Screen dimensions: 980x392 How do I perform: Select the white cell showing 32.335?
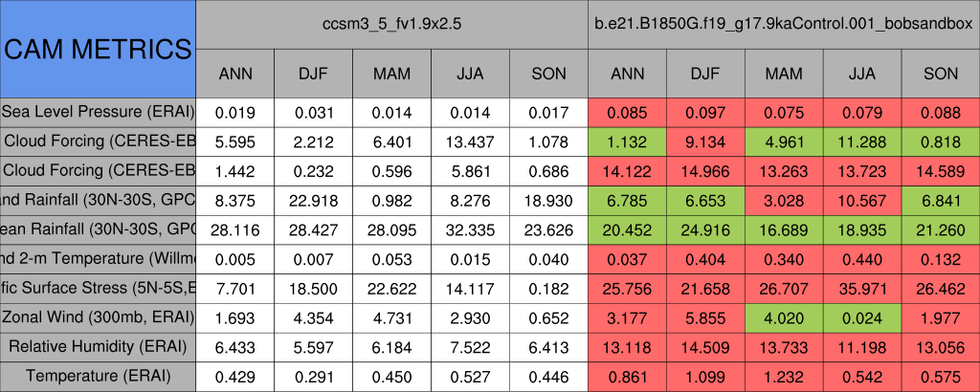click(470, 229)
